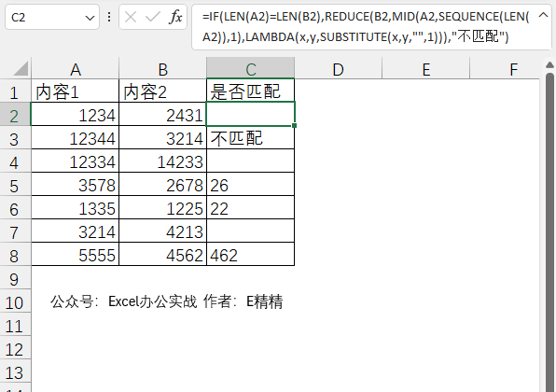556x392 pixels.
Task: Select column D header
Action: click(x=339, y=69)
